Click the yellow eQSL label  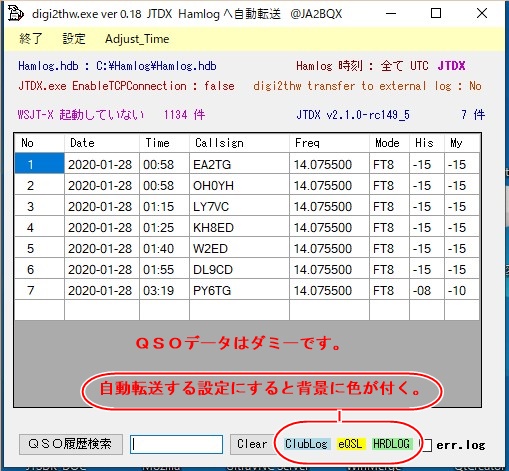(x=350, y=444)
